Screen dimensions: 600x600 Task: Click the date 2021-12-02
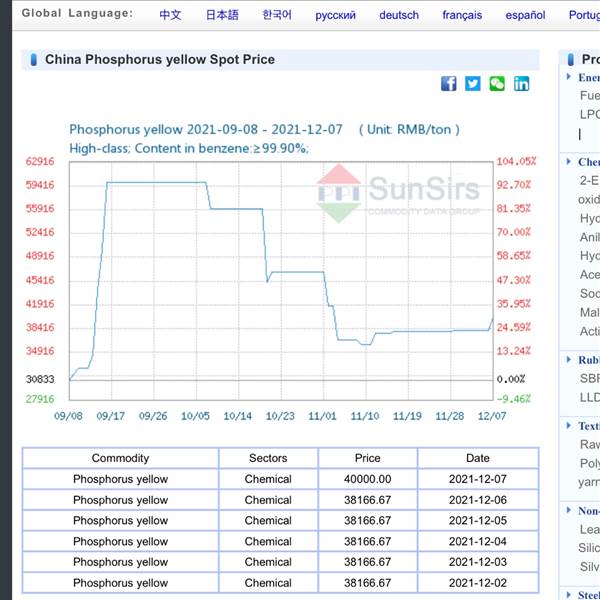coord(478,583)
